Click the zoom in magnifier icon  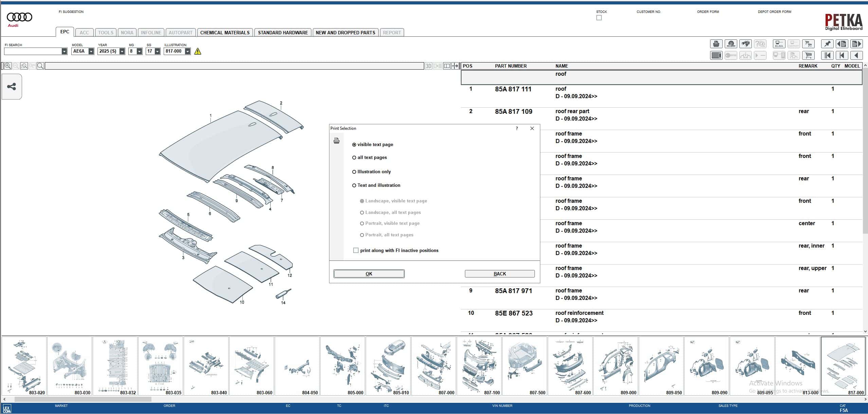click(7, 66)
